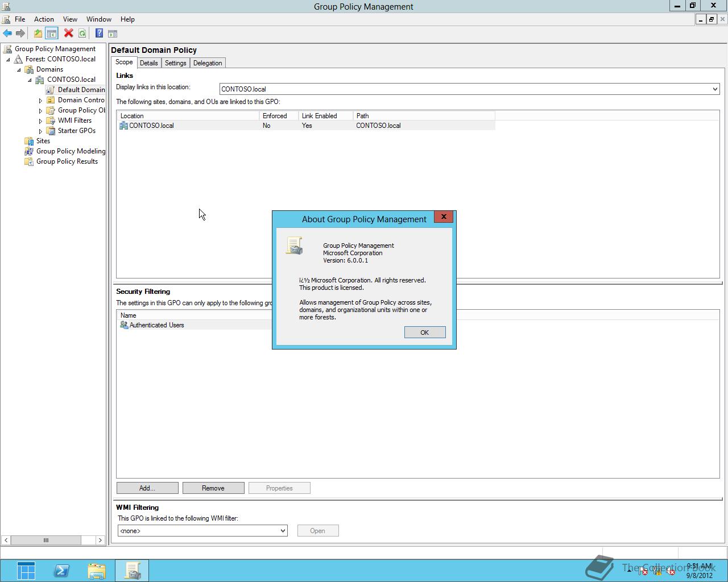Click the Group Policy Objects folder icon
728x582 pixels.
51,110
